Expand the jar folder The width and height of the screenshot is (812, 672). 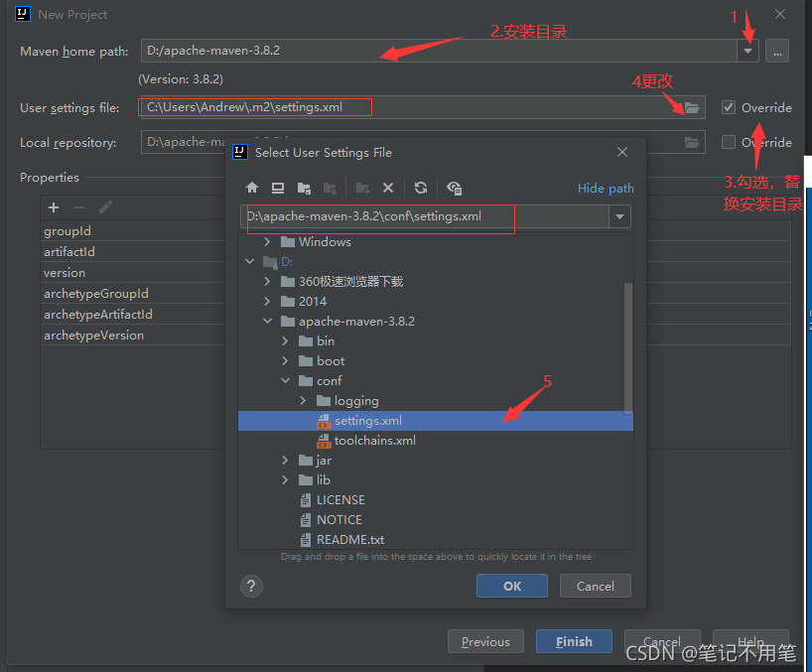tap(285, 460)
